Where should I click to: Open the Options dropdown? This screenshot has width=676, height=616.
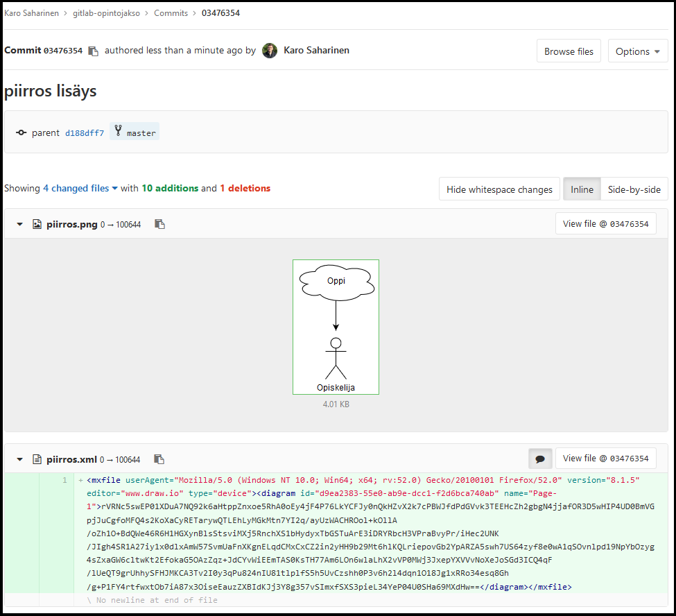pos(637,51)
